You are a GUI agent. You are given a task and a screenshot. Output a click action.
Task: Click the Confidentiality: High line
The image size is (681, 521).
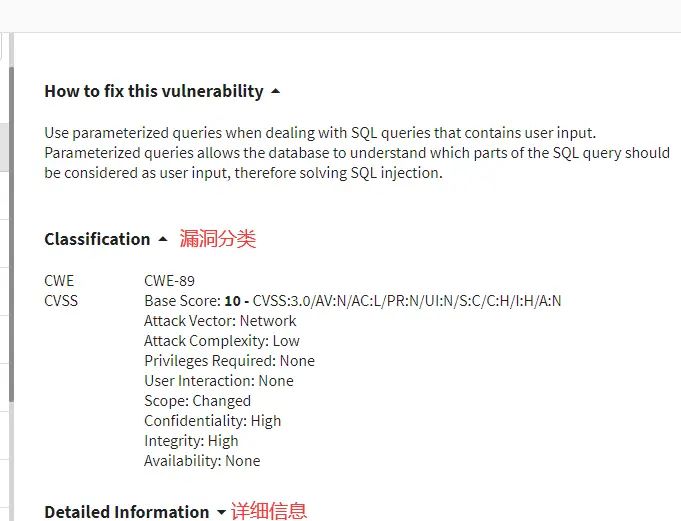212,421
